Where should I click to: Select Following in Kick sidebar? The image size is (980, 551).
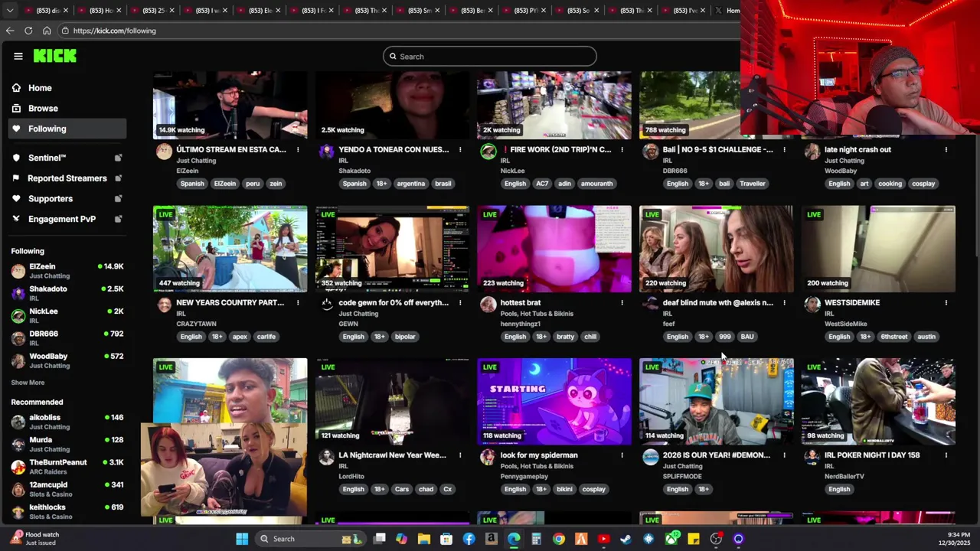67,129
